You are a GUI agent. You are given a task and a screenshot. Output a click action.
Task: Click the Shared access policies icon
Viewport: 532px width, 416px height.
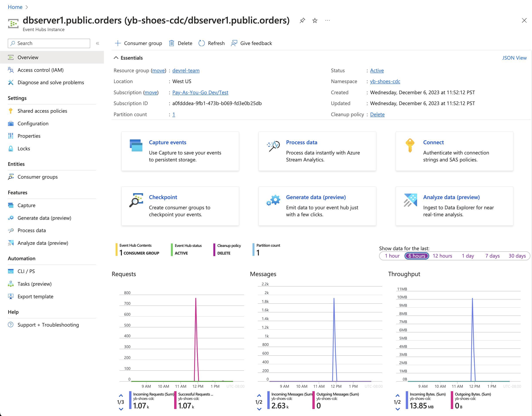(11, 111)
